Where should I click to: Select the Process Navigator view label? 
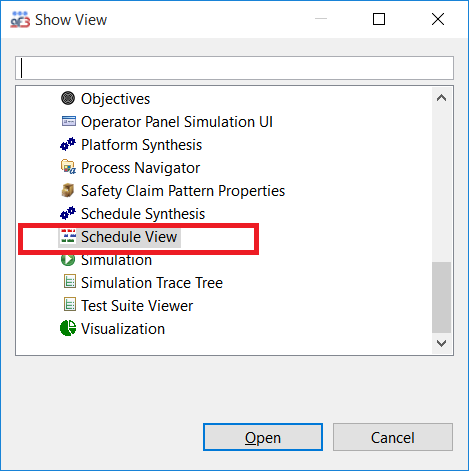point(141,168)
